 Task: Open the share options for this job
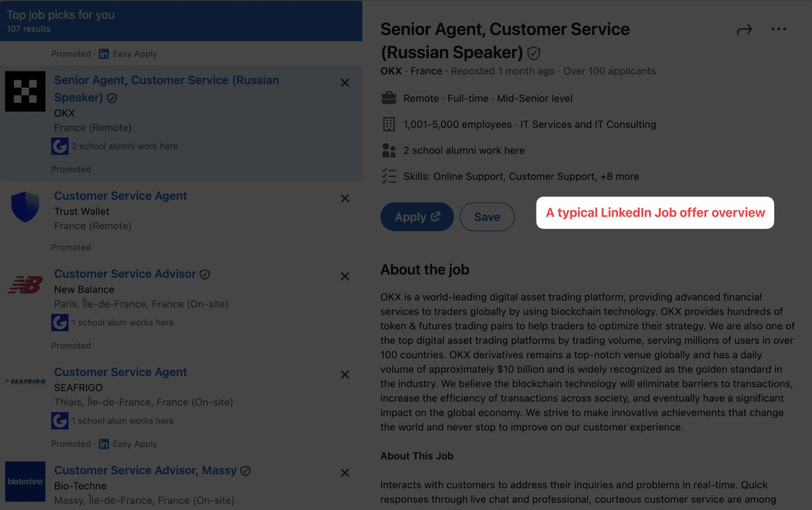coord(744,29)
